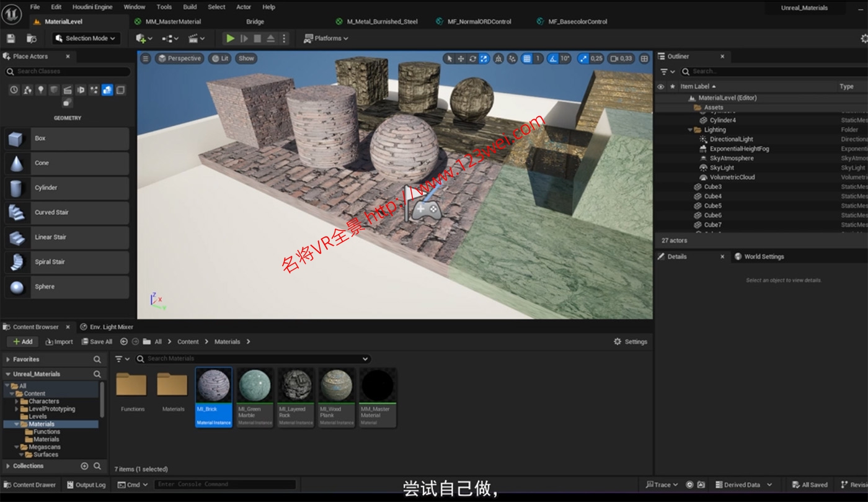
Task: Open the Lights category in Place Actors
Action: tap(41, 90)
